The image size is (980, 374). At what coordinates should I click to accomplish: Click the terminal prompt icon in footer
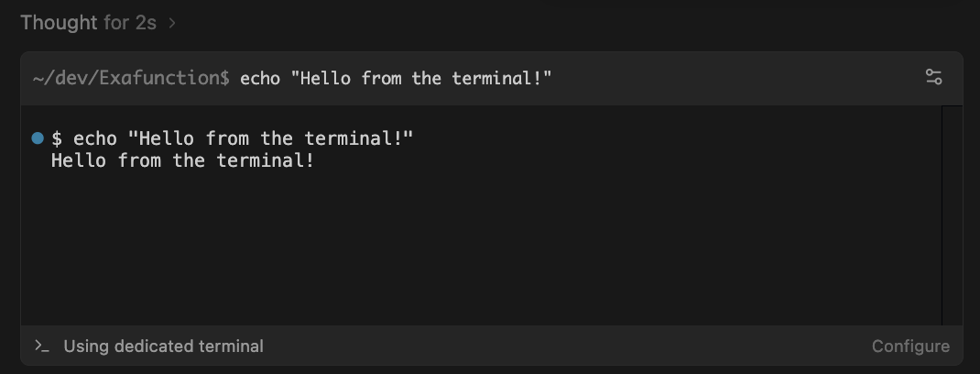tap(41, 346)
